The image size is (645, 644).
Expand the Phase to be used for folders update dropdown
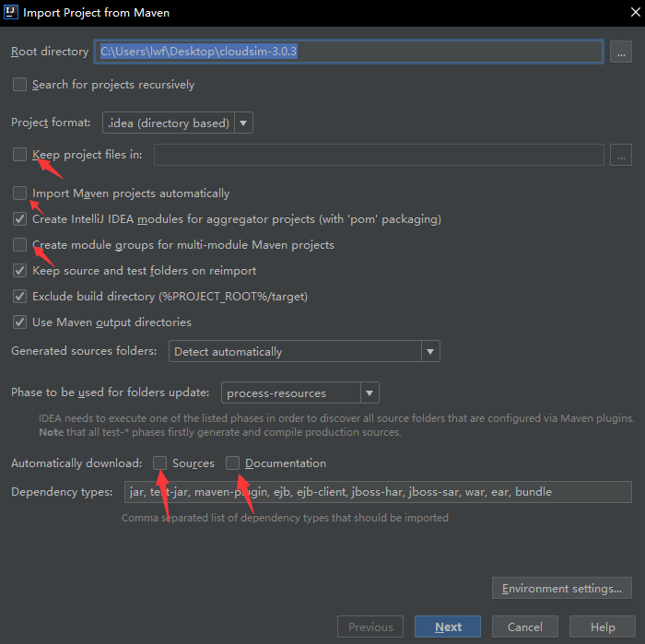300,392
